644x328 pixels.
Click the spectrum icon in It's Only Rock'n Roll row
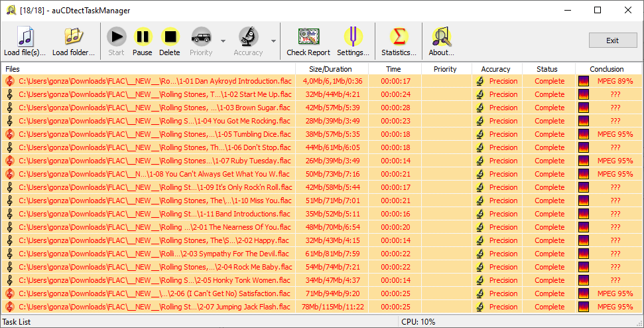point(584,187)
